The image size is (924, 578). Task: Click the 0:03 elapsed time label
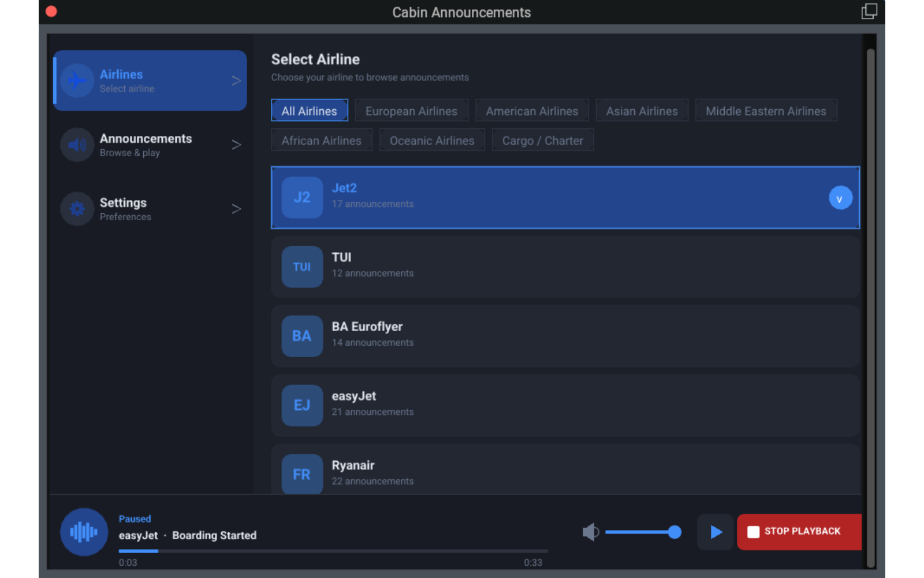pos(128,562)
